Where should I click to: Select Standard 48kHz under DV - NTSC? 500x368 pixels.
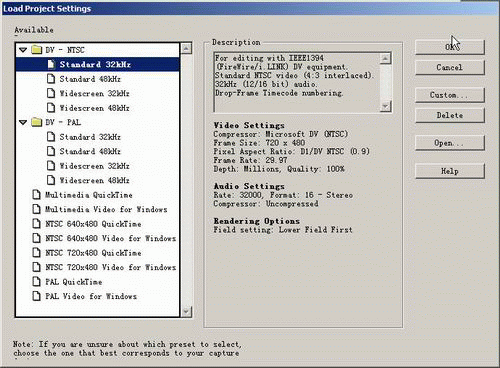pyautogui.click(x=90, y=79)
